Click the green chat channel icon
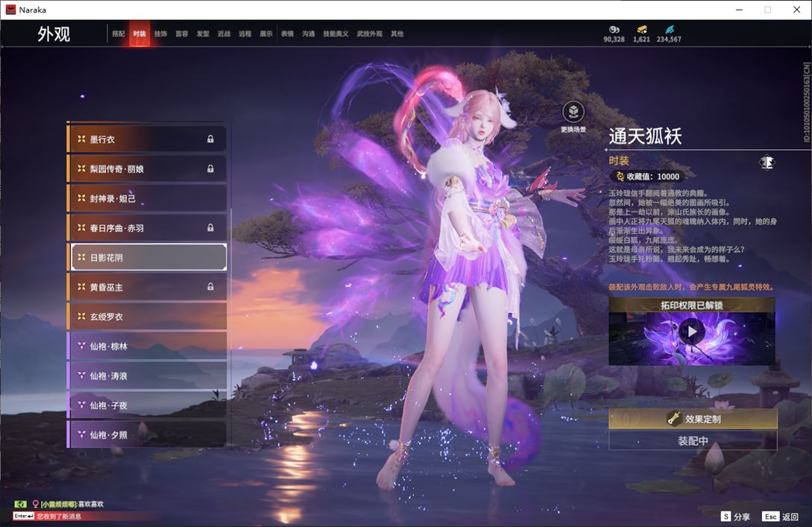 pos(20,504)
